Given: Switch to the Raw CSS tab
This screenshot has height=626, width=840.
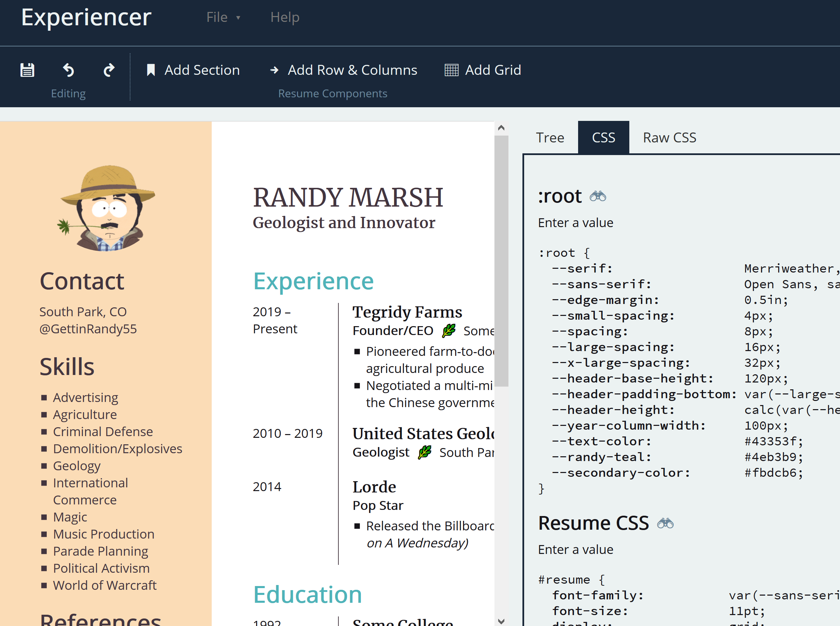Looking at the screenshot, I should (x=670, y=137).
